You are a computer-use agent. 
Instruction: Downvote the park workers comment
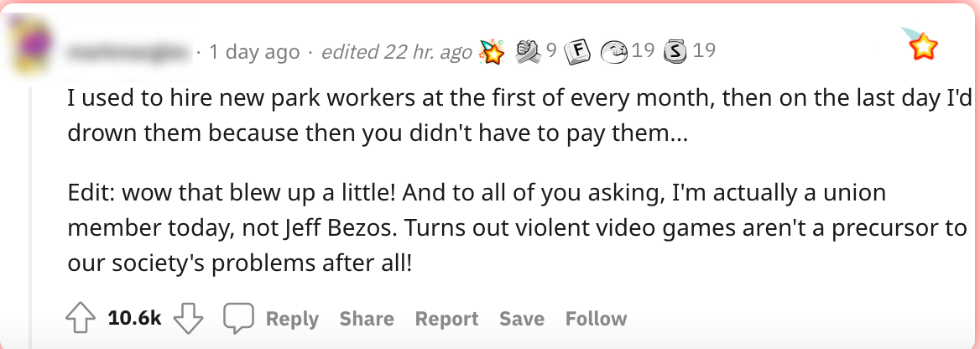(x=188, y=319)
